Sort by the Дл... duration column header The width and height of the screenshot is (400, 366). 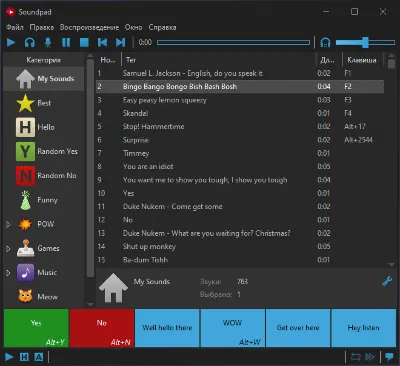[328, 60]
